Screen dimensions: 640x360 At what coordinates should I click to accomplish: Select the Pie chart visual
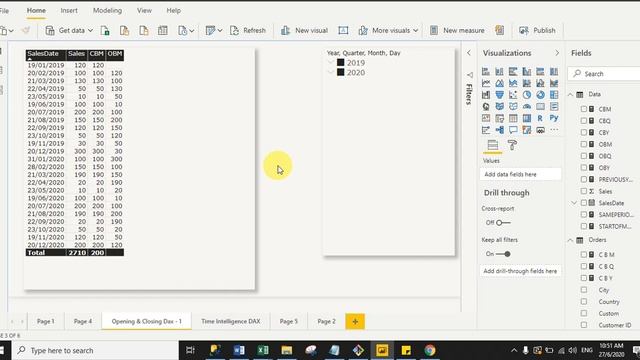527,95
